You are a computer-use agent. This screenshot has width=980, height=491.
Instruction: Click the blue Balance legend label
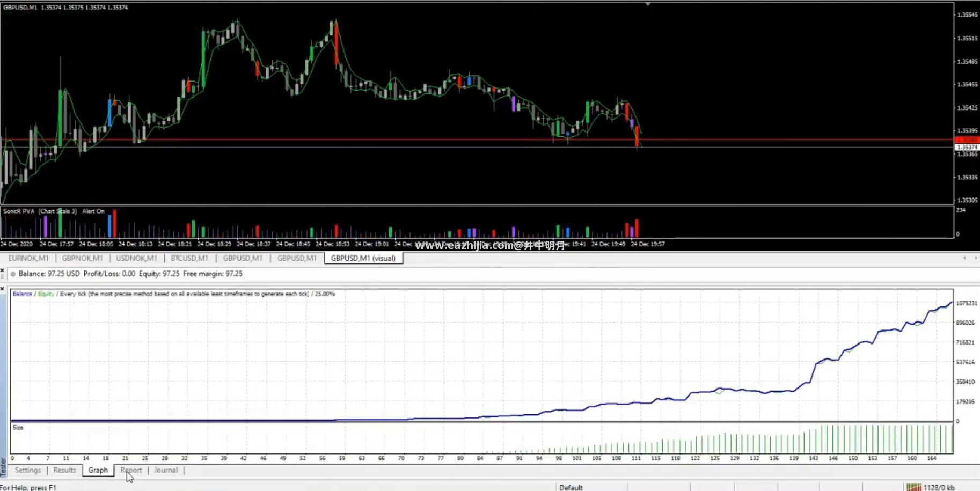22,294
